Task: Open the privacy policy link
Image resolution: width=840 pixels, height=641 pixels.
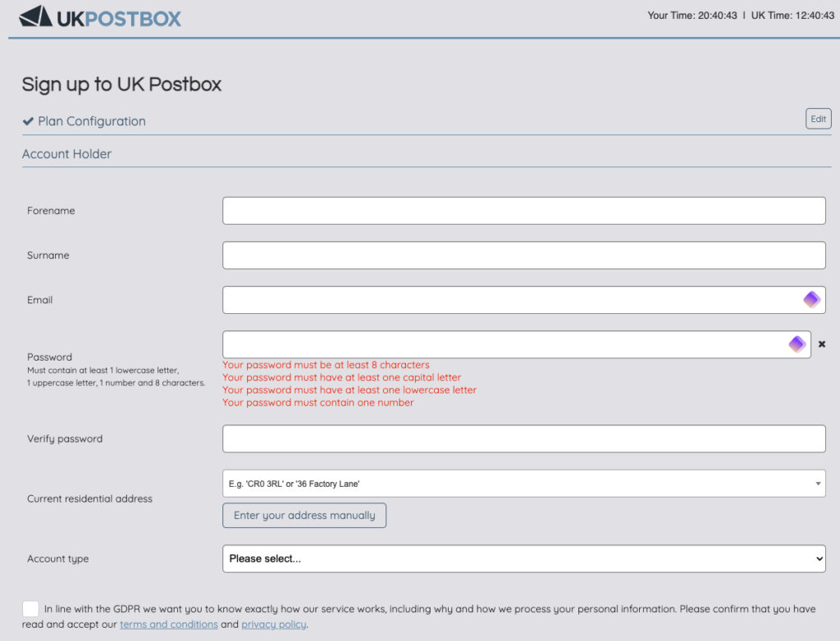Action: [273, 625]
